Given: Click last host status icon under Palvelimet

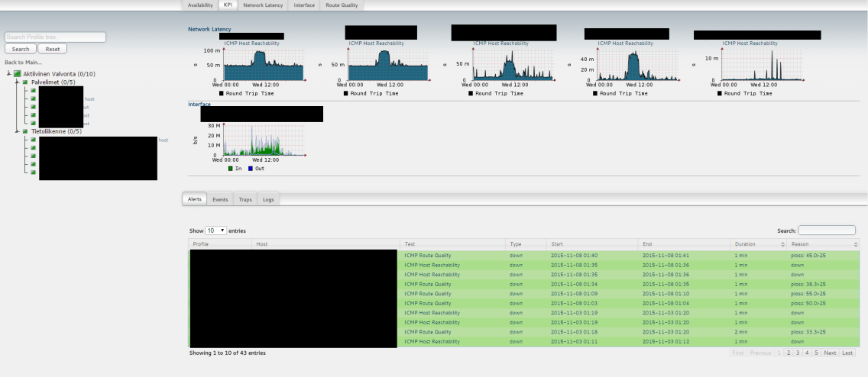Looking at the screenshot, I should 33,124.
